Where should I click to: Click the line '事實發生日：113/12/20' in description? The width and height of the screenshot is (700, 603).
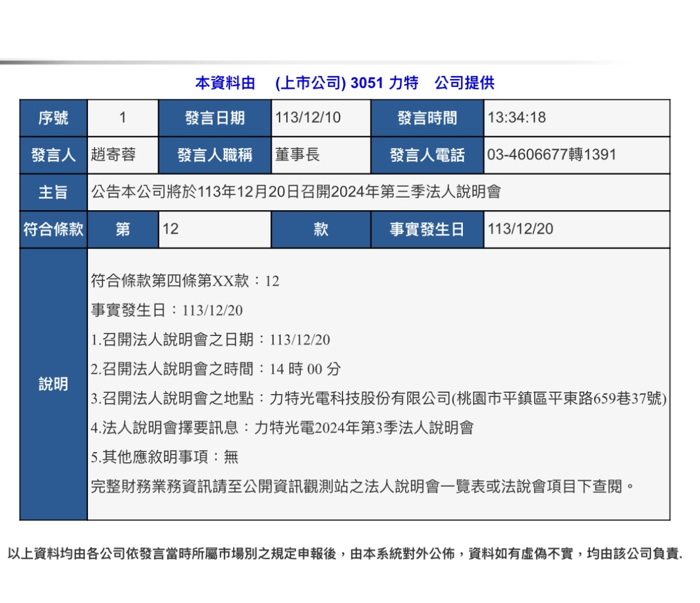click(167, 310)
